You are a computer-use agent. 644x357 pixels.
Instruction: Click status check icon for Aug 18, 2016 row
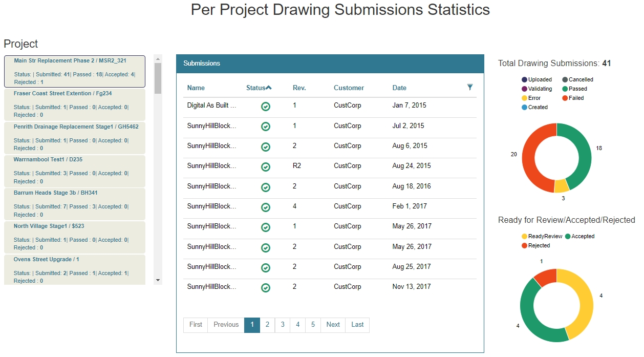pos(266,187)
